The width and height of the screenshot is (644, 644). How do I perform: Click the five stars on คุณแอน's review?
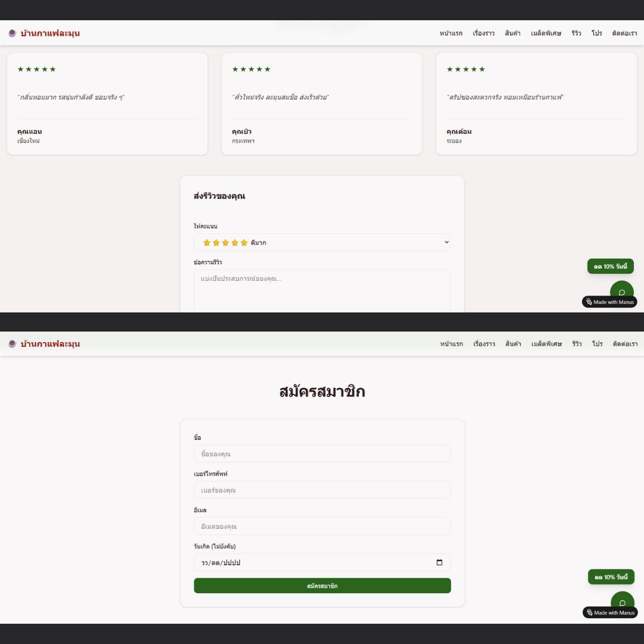coord(36,69)
